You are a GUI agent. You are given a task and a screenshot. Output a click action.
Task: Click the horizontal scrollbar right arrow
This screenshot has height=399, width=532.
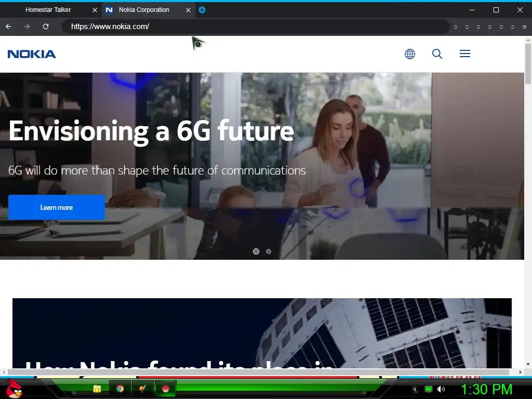point(521,372)
